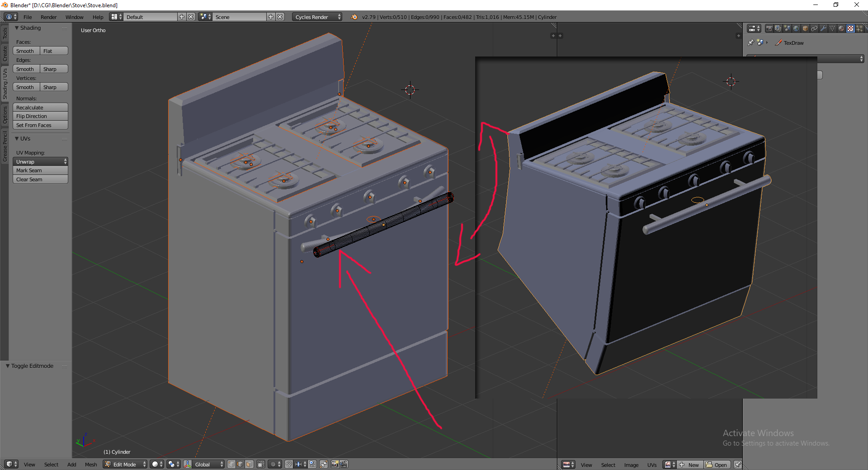Click Recalculate normals button
868x470 pixels.
tap(40, 107)
